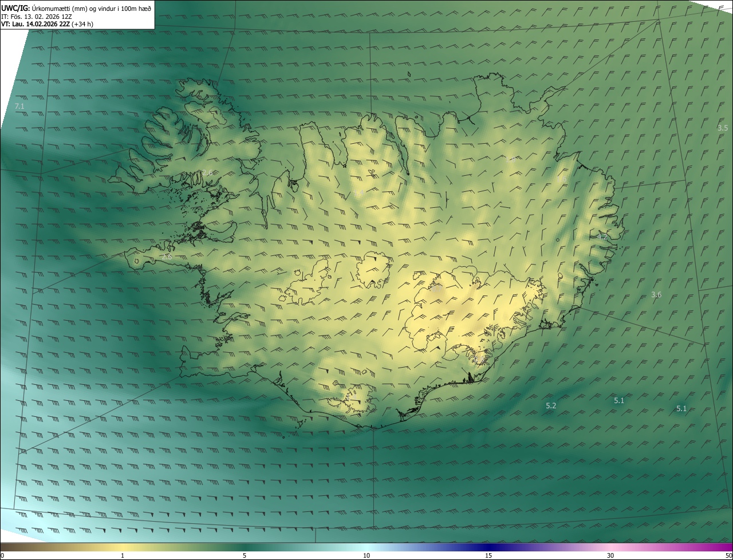Click the color scale tick labeled 50
This screenshot has width=733, height=560.
click(x=728, y=555)
